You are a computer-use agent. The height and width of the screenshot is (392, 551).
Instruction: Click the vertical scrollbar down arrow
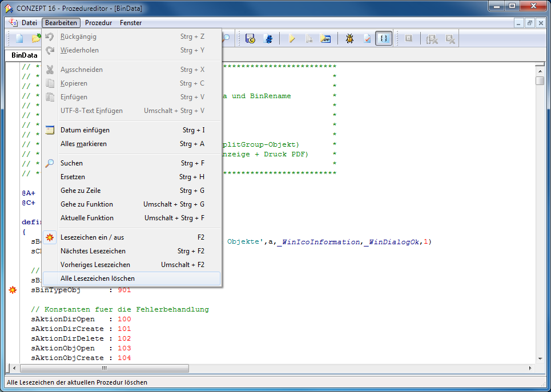(540, 358)
